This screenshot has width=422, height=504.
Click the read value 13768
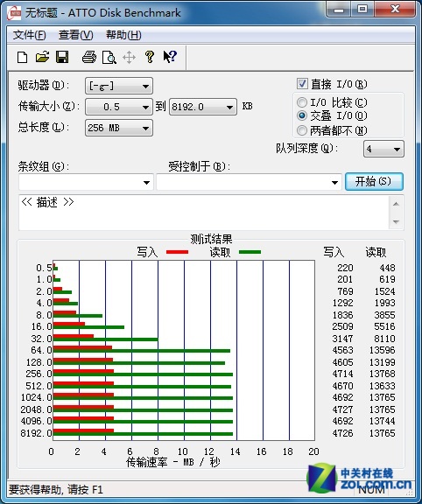(382, 374)
